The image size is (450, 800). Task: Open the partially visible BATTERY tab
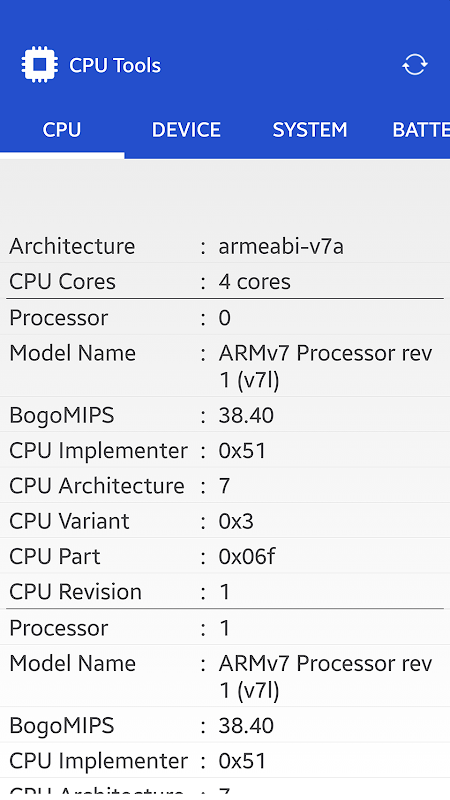tap(420, 130)
